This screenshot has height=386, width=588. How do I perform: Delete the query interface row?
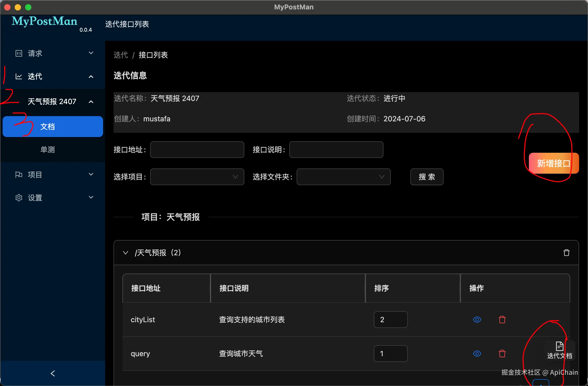(502, 354)
